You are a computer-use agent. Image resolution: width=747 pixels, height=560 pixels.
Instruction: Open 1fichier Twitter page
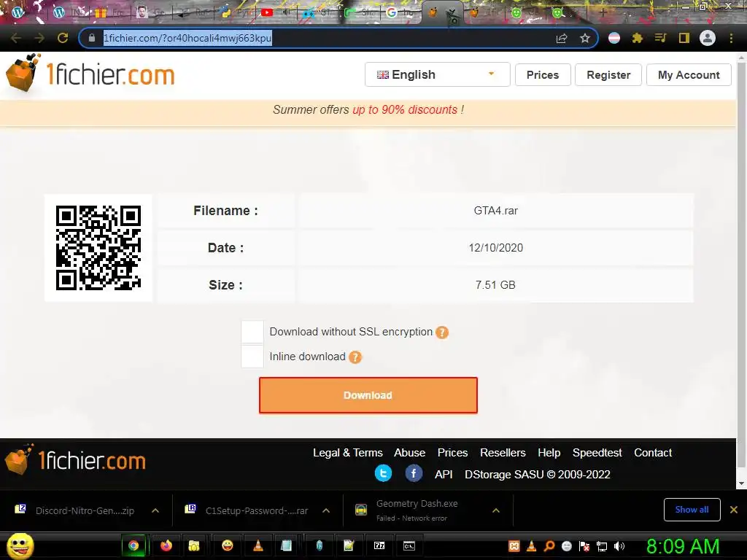click(x=383, y=473)
